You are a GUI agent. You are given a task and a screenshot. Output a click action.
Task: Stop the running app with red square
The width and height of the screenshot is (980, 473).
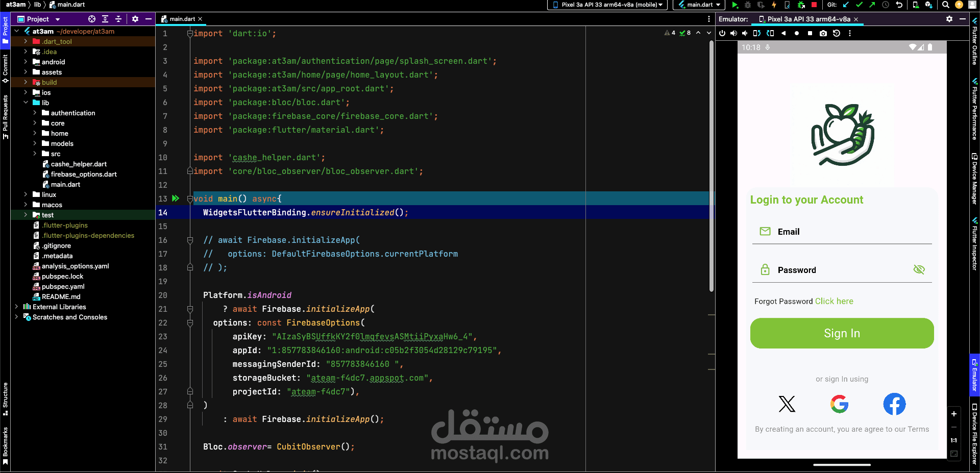pos(814,5)
